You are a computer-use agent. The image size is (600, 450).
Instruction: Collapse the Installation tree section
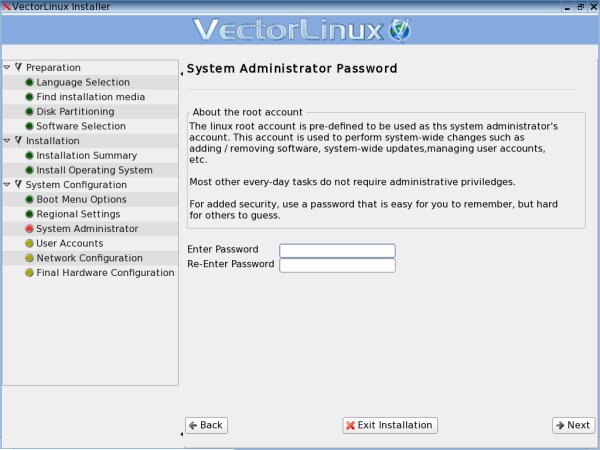click(7, 141)
